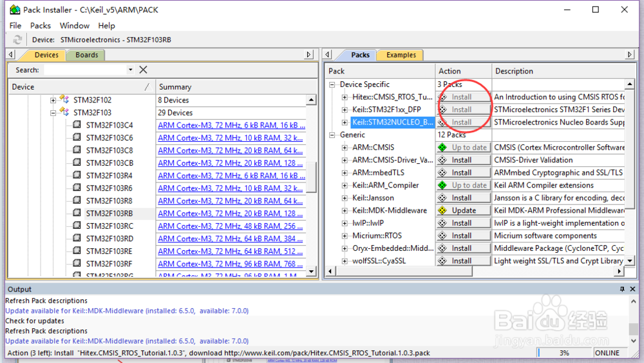Clear the device search with X icon
The height and width of the screenshot is (363, 644).
143,70
